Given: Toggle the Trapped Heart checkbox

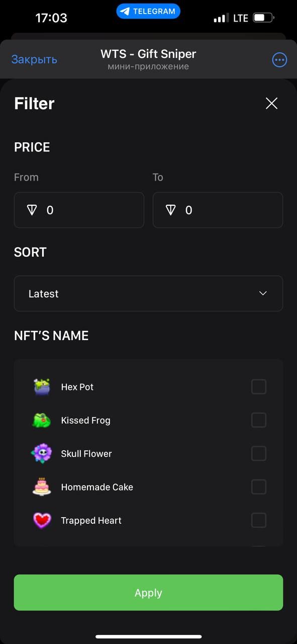Looking at the screenshot, I should [258, 520].
